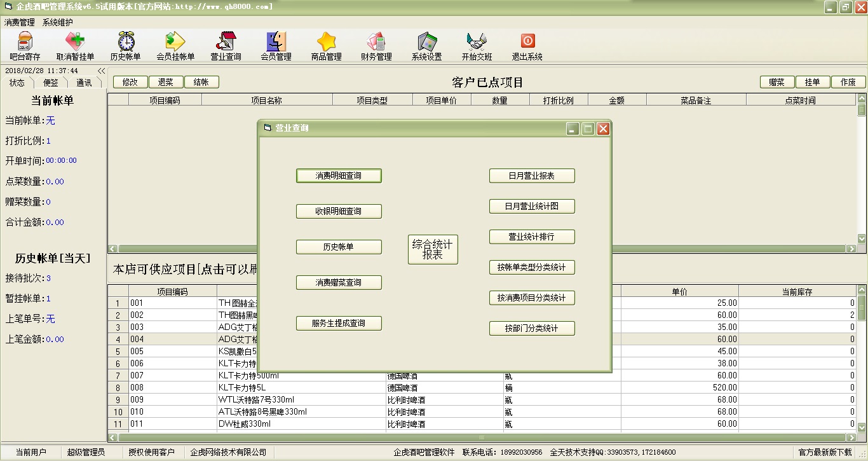Switch to the 通讯 tab
Screen dimensions: 868x461
[84, 83]
